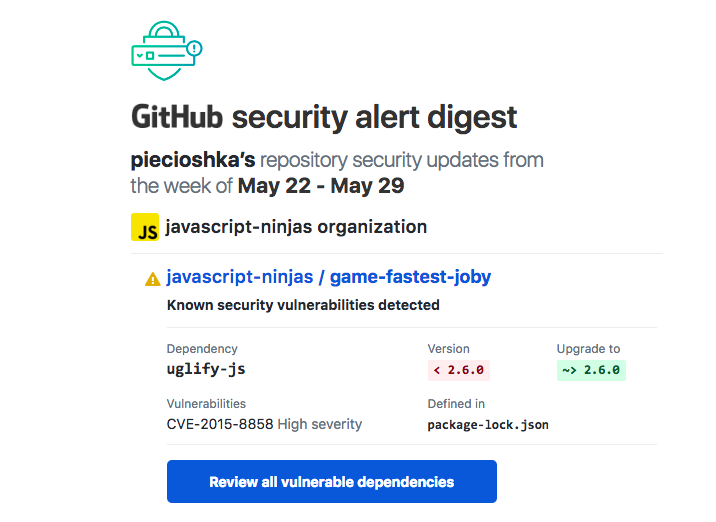
Task: Click the Upgrade to column label
Action: point(588,349)
